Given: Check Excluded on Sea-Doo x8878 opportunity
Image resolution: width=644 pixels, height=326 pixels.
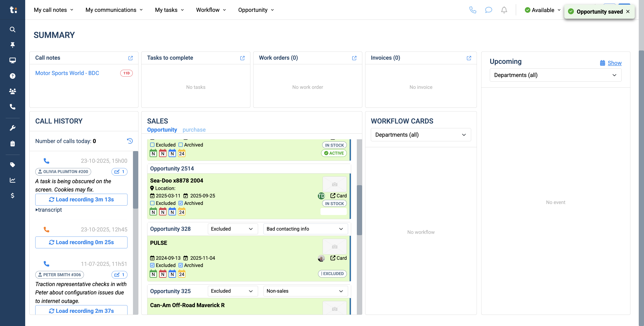Looking at the screenshot, I should [x=152, y=203].
